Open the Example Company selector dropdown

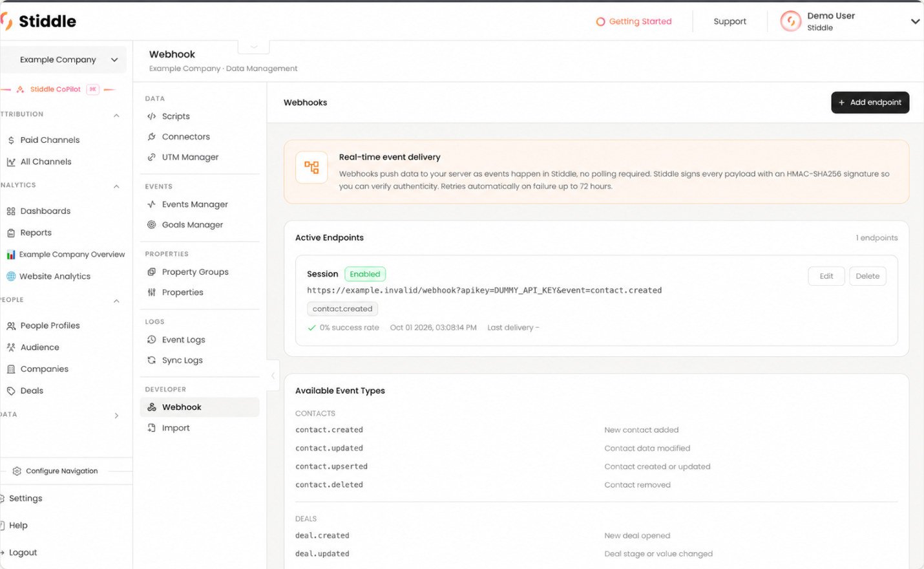(63, 59)
